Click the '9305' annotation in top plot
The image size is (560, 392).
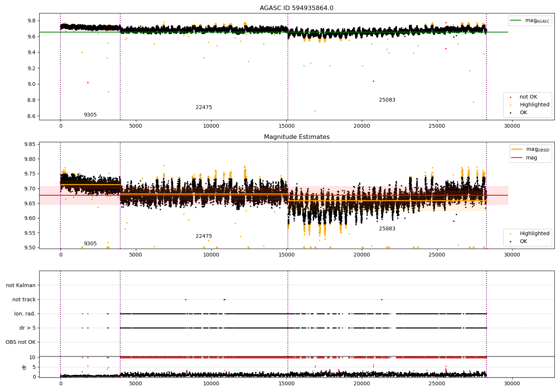(x=90, y=115)
